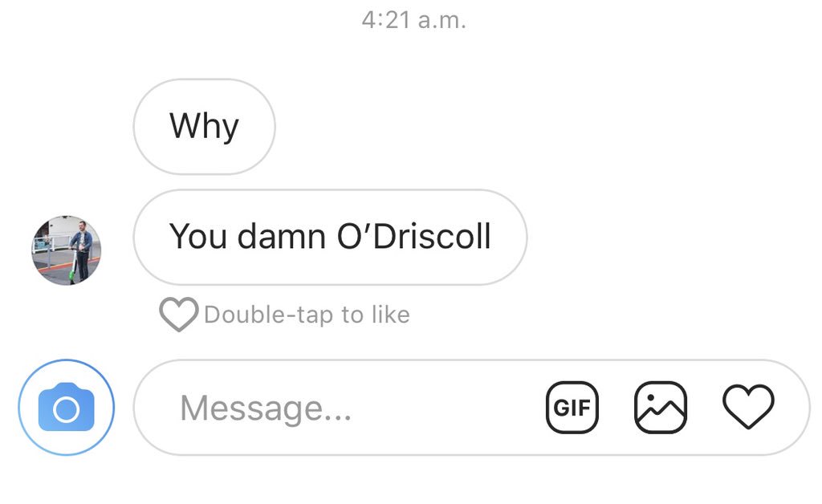The width and height of the screenshot is (822, 504).
Task: Tap the heart outline beside Double-tap to like
Action: pyautogui.click(x=179, y=315)
